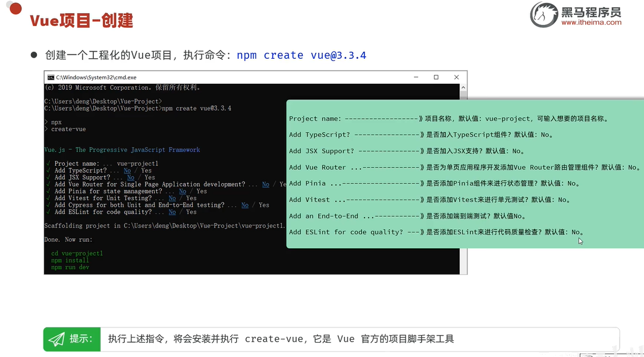Click the Add ESLint row in green panel
Viewport: 644px width, 357px height.
[436, 232]
